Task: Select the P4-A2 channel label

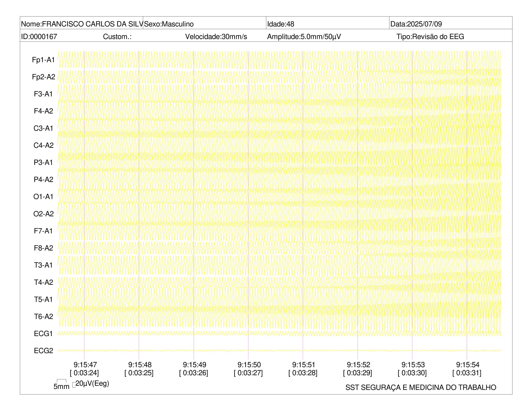Action: click(x=43, y=179)
